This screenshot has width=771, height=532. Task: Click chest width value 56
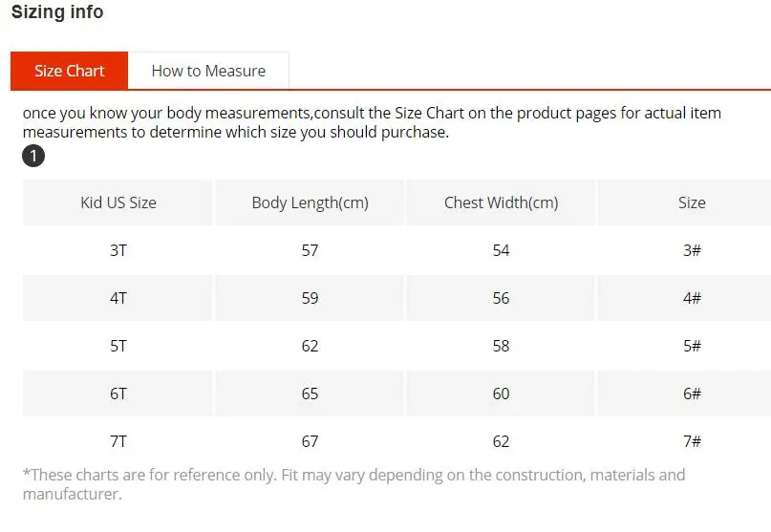[501, 298]
